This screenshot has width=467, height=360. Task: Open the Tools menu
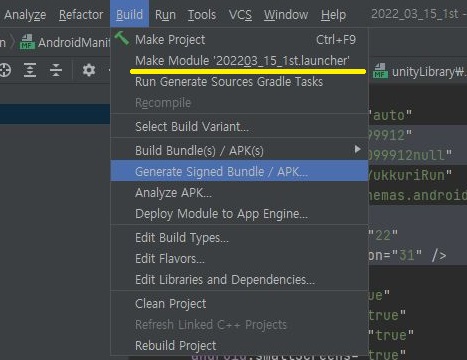pyautogui.click(x=202, y=15)
